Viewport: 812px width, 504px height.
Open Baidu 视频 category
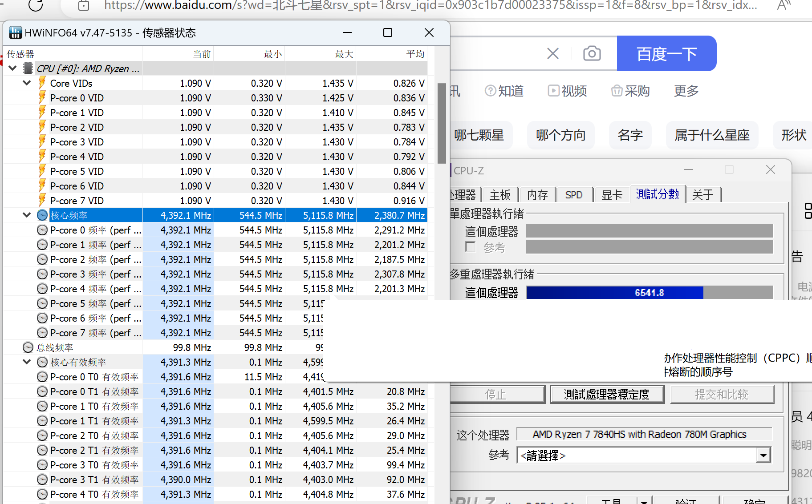pyautogui.click(x=567, y=91)
